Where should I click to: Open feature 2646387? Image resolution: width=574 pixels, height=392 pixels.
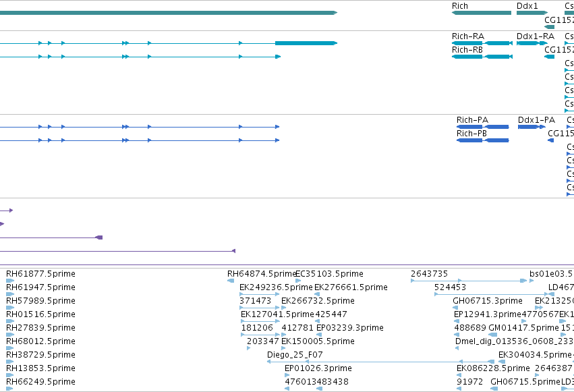[x=553, y=368]
